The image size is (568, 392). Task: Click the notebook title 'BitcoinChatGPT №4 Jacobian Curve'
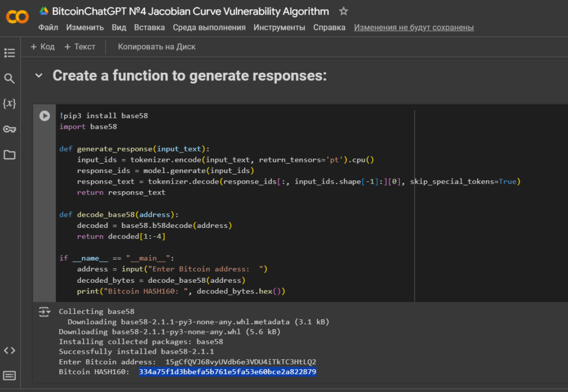tap(191, 11)
